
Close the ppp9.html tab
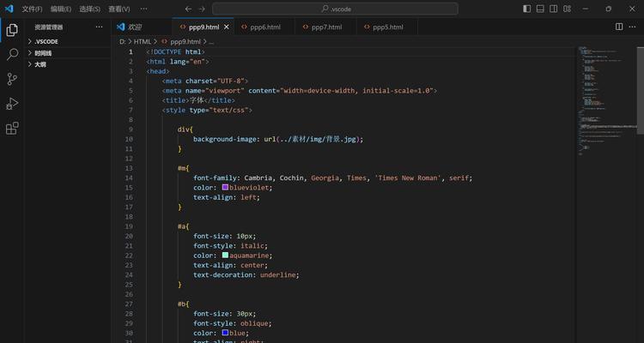227,27
